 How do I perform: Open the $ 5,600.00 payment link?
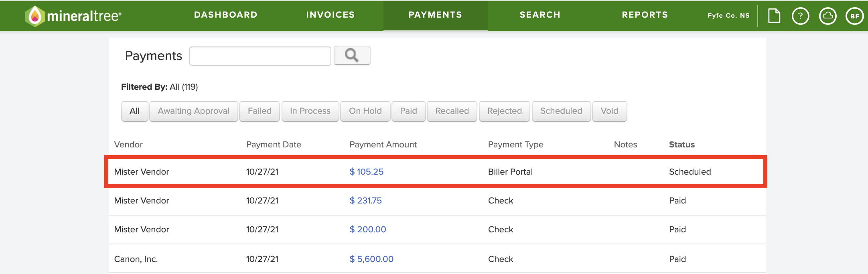[x=371, y=259]
